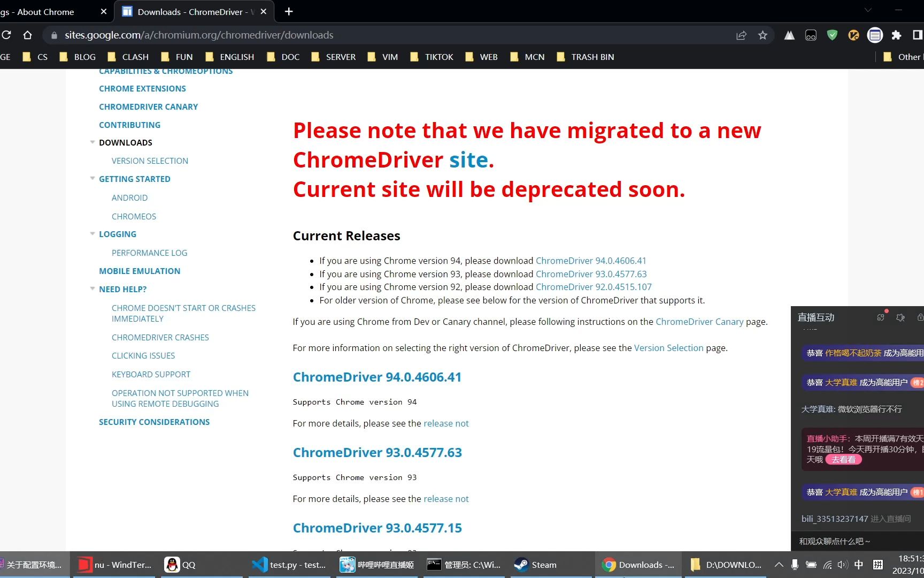Open the tab search dropdown arrow
The height and width of the screenshot is (578, 924).
(868, 10)
